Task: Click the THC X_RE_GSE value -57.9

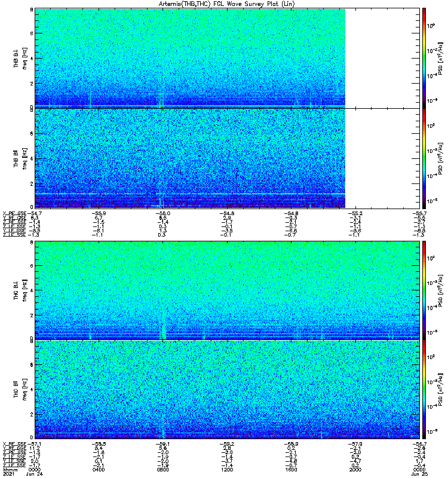Action: tap(355, 444)
